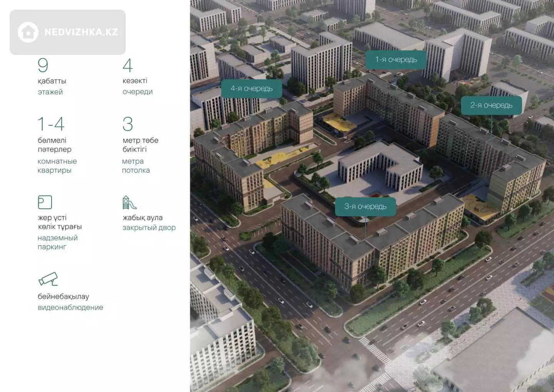Click the surveillance camera icon
This screenshot has height=392, width=554.
48,279
